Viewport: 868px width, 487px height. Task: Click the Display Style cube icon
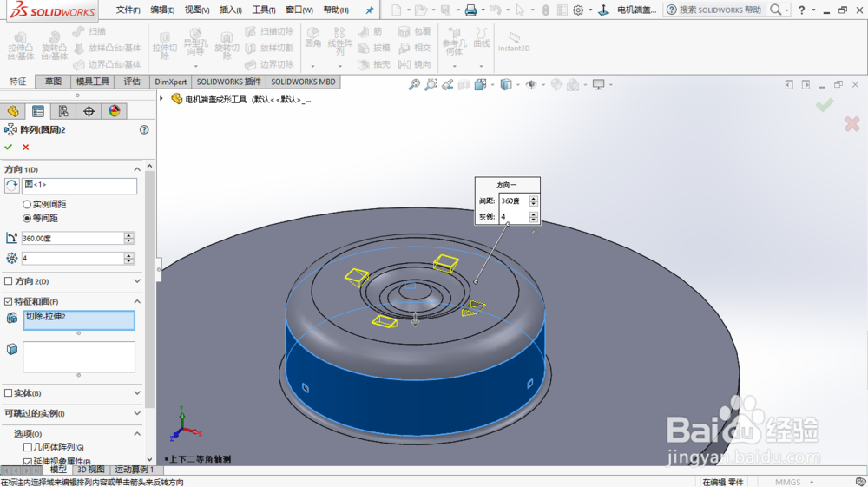[505, 85]
